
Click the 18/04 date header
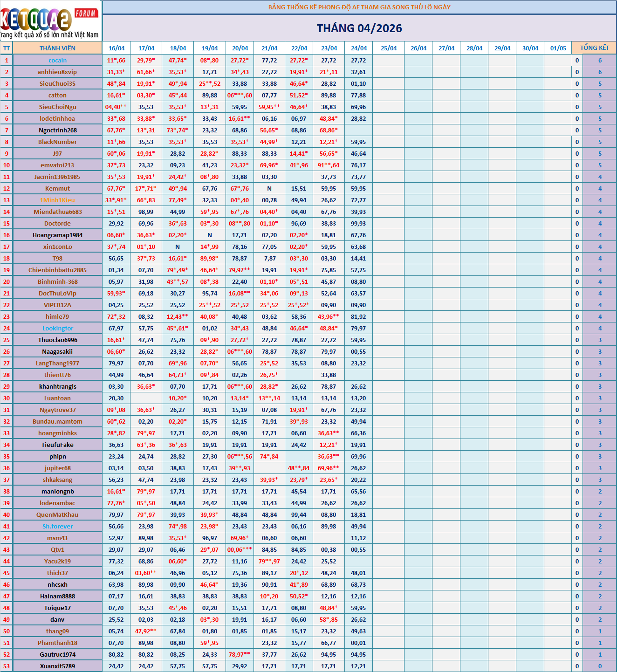tap(178, 48)
